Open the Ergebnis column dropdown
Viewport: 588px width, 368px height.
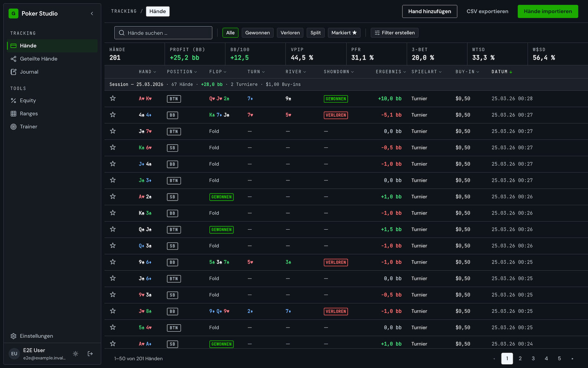tap(391, 72)
